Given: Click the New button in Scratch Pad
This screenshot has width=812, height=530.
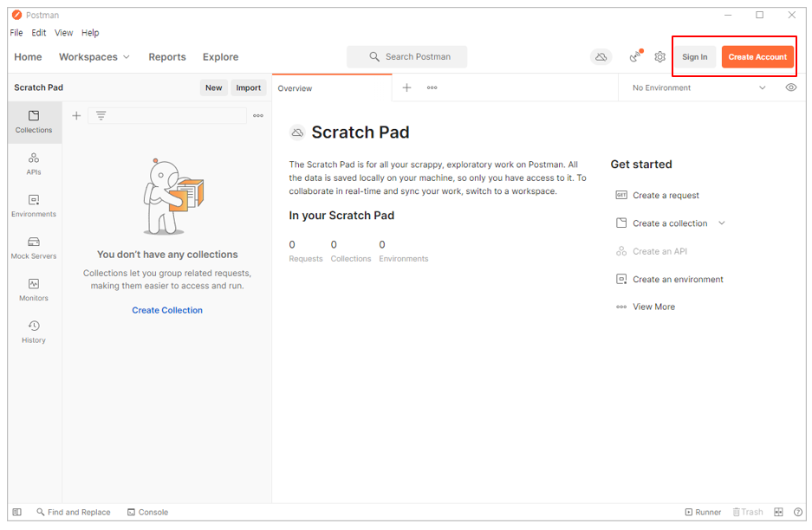Looking at the screenshot, I should (x=213, y=87).
